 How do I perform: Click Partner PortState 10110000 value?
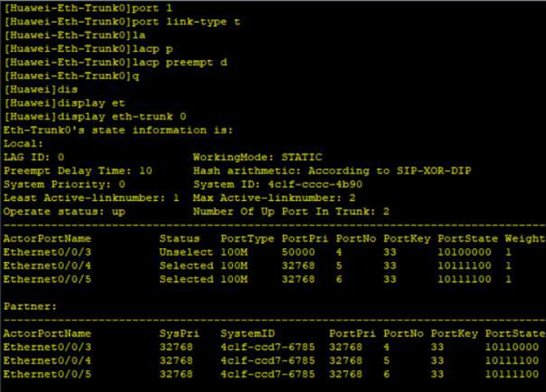point(511,347)
